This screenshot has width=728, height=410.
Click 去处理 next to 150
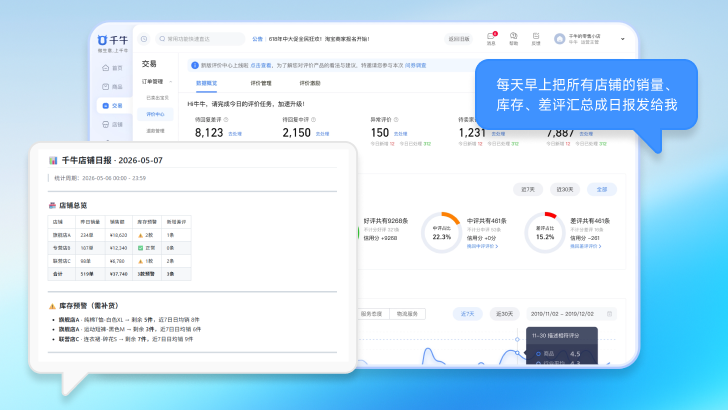(401, 134)
